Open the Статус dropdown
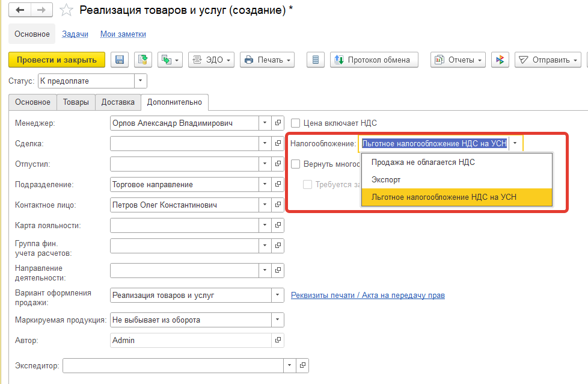588x384 pixels. point(139,81)
